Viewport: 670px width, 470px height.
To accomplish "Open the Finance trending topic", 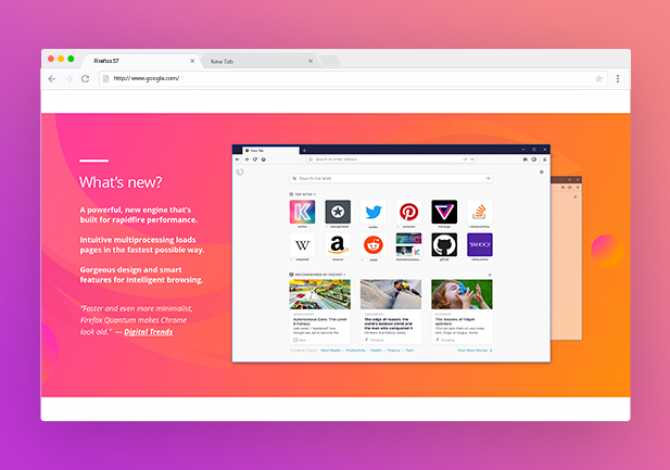I will tap(394, 350).
